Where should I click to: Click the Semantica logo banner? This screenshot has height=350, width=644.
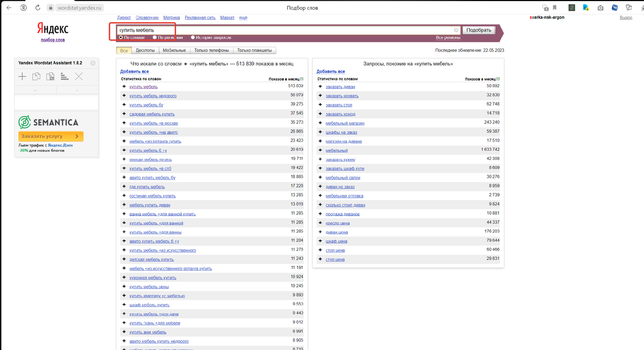(x=48, y=122)
